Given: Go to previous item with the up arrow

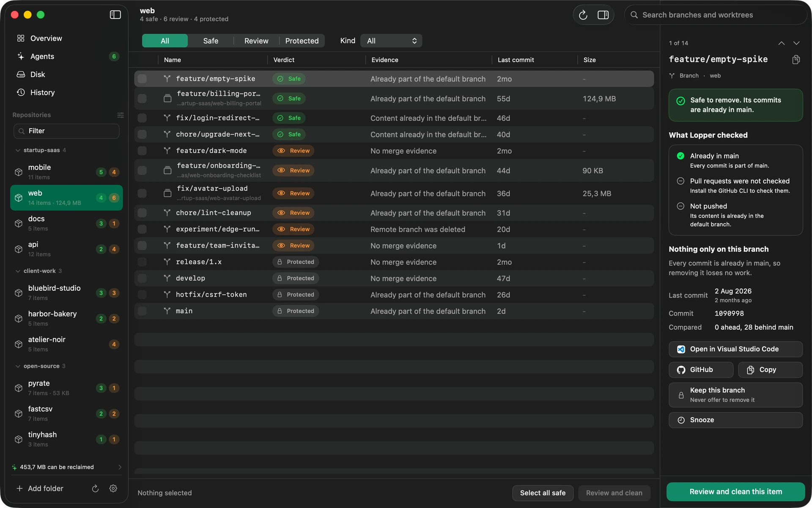Looking at the screenshot, I should pyautogui.click(x=781, y=43).
